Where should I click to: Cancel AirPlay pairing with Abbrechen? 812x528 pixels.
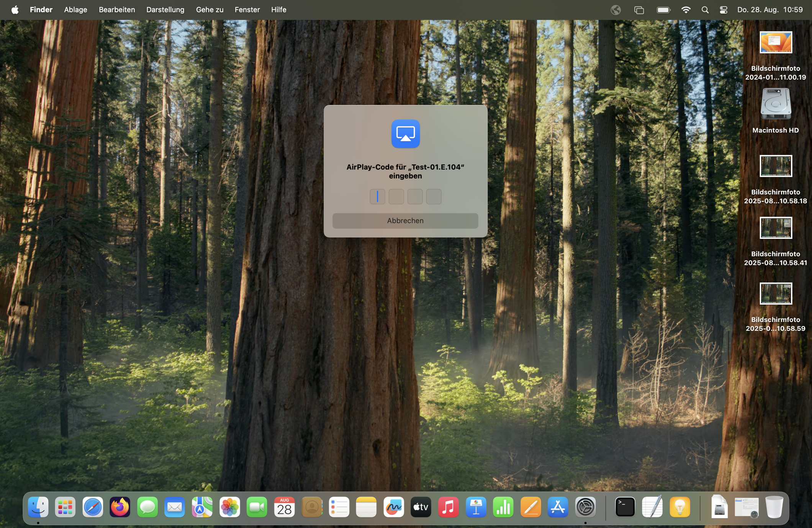(x=405, y=221)
